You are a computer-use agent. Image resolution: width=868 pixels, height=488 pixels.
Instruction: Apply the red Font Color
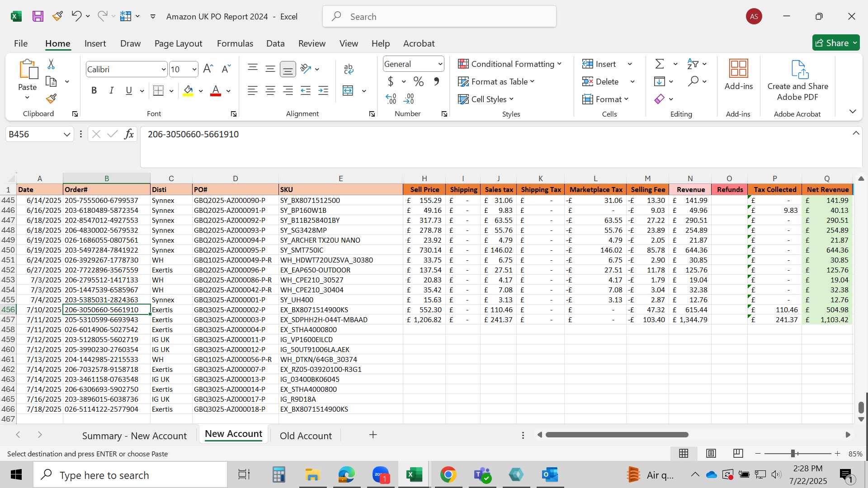click(x=216, y=91)
